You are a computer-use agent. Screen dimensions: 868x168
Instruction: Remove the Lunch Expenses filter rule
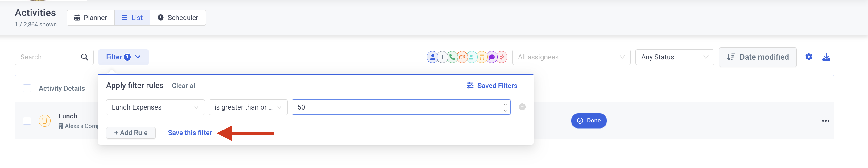[x=522, y=107]
